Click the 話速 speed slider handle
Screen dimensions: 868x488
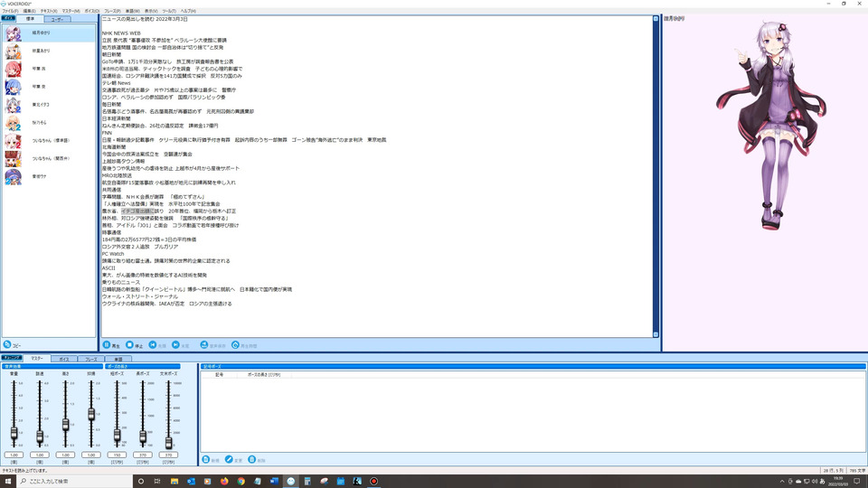(40, 436)
